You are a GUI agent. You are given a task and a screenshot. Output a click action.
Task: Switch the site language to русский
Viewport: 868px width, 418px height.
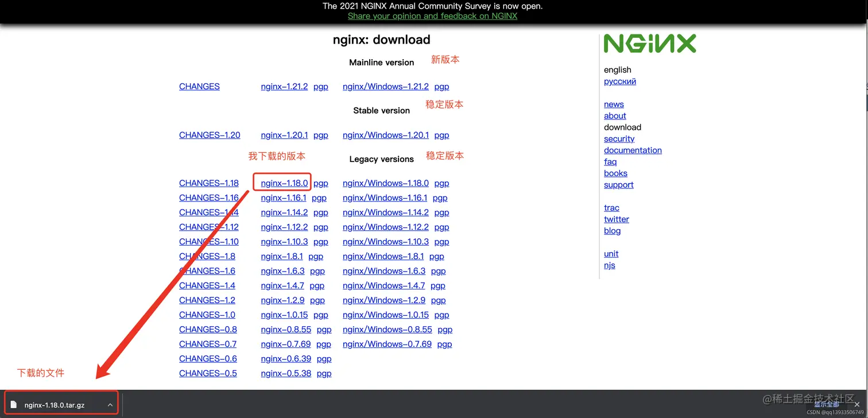pos(620,82)
